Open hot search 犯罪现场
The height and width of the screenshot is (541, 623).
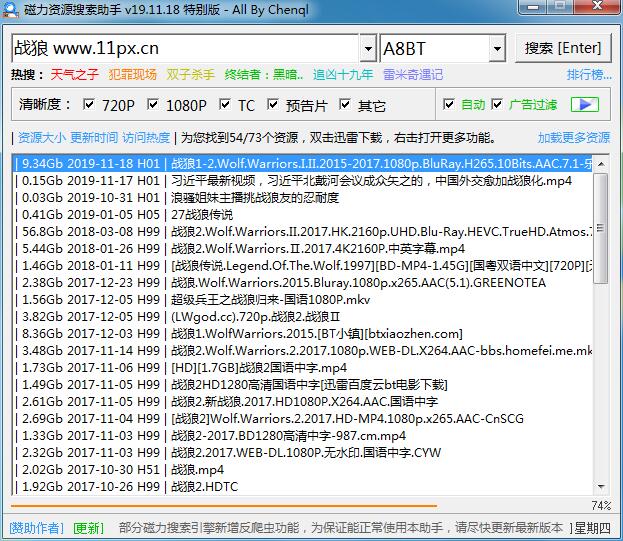pyautogui.click(x=132, y=74)
